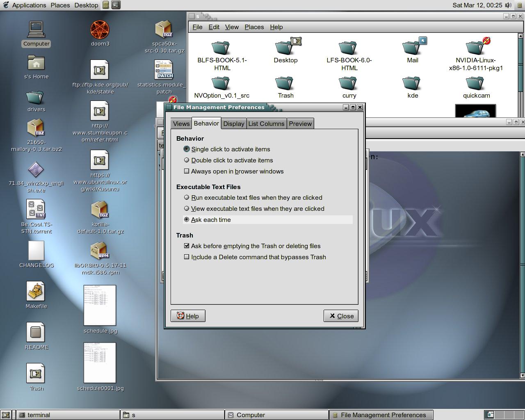Image resolution: width=525 pixels, height=420 pixels.
Task: Open Help menu in s window
Action: pyautogui.click(x=276, y=27)
